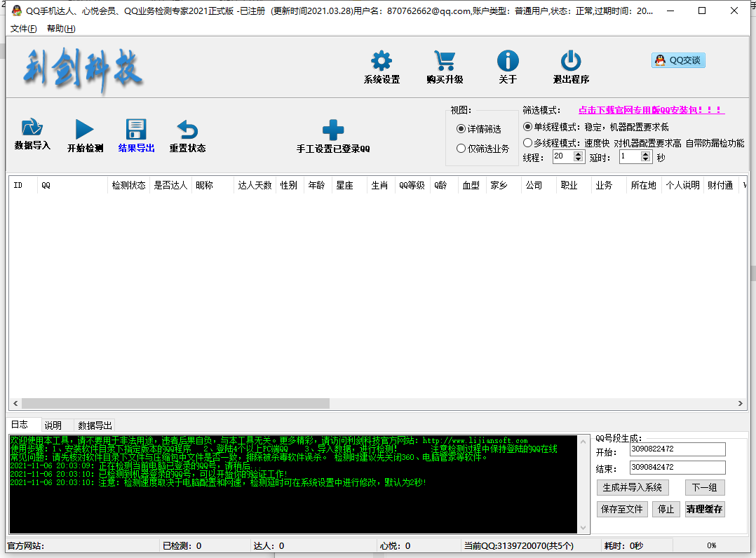
Task: Enable 多线程模式 radio option
Action: [x=528, y=143]
